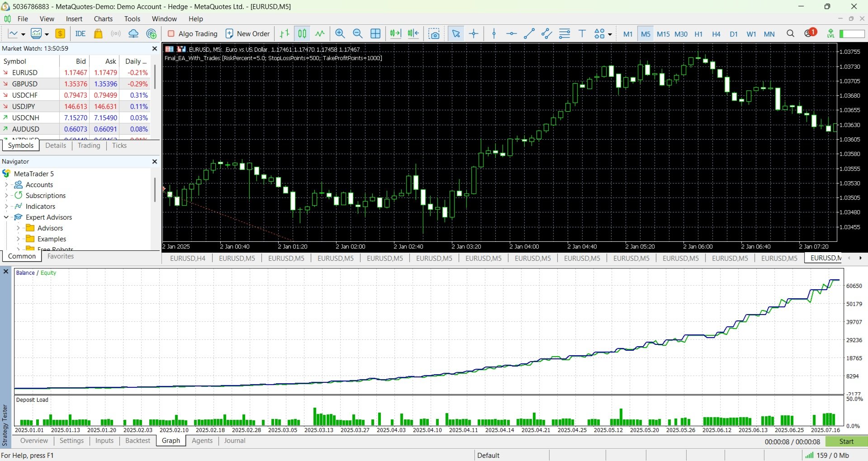
Task: Zoom in on the chart
Action: click(x=340, y=34)
